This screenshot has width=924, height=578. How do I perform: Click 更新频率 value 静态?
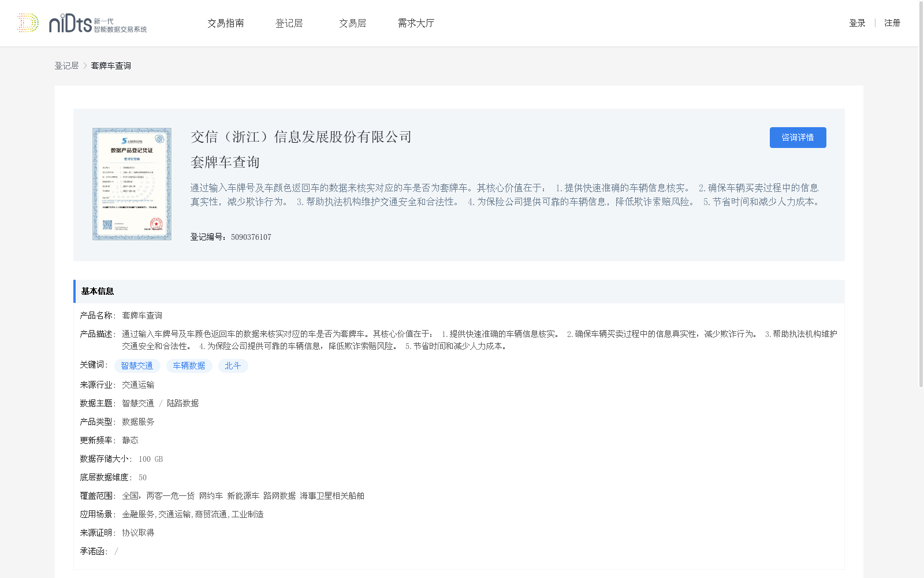tap(130, 440)
